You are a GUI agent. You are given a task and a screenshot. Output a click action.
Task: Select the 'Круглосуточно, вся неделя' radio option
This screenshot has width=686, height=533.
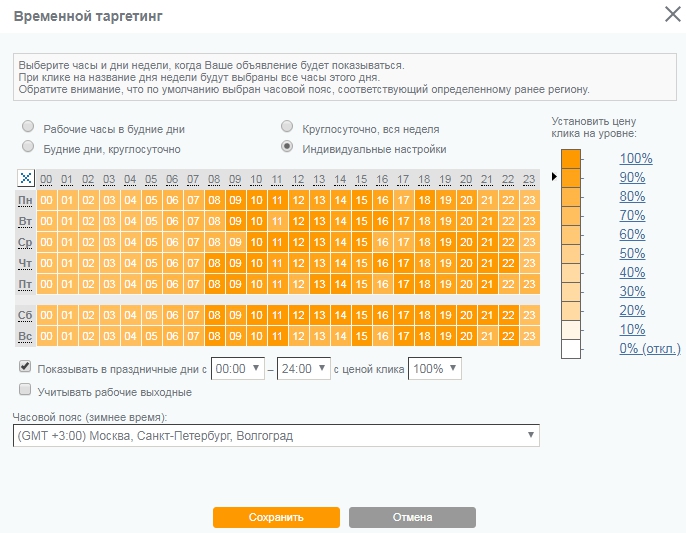click(288, 128)
